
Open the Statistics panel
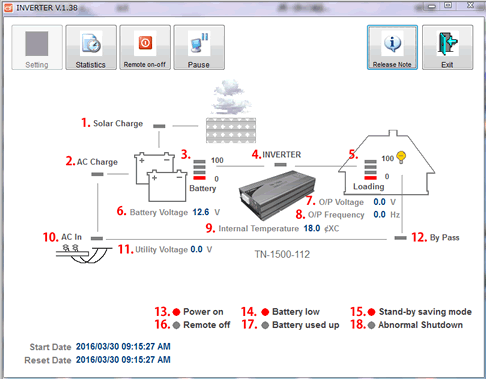tap(91, 47)
